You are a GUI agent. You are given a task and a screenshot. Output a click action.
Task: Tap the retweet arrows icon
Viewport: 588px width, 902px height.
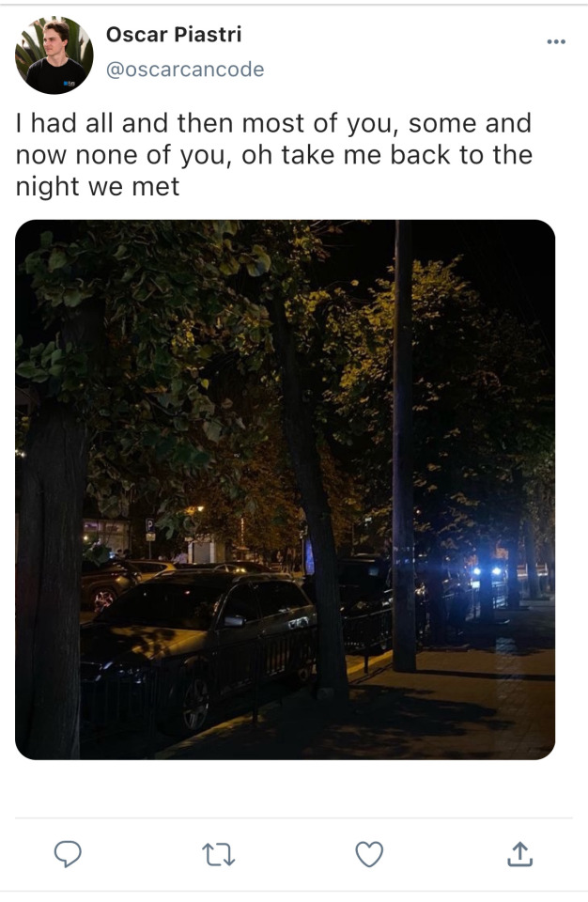tap(219, 855)
